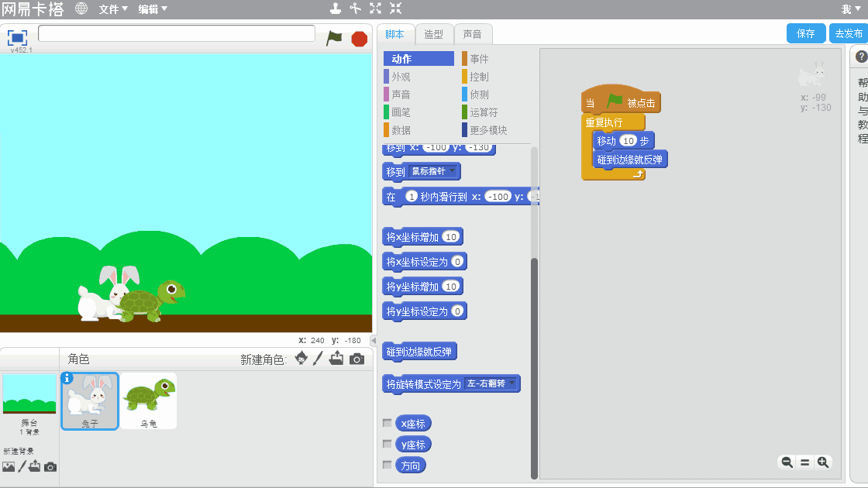Switch to the 造型 tab
The height and width of the screenshot is (488, 868).
click(x=434, y=34)
